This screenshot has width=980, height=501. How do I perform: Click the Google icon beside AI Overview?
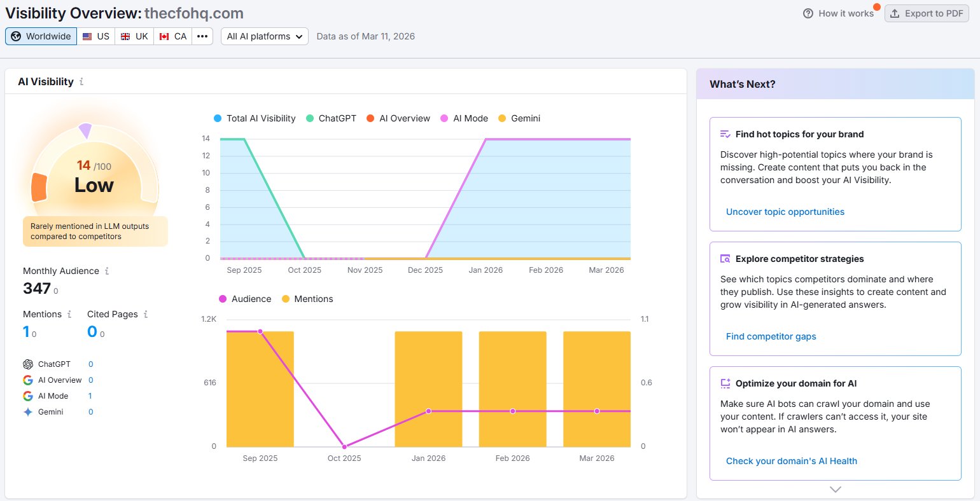pyautogui.click(x=28, y=380)
